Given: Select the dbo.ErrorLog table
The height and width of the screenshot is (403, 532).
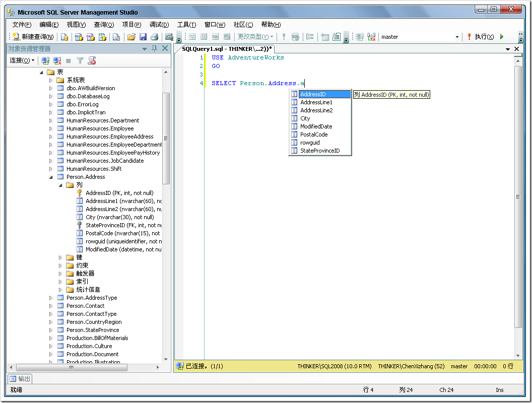Looking at the screenshot, I should pyautogui.click(x=83, y=104).
